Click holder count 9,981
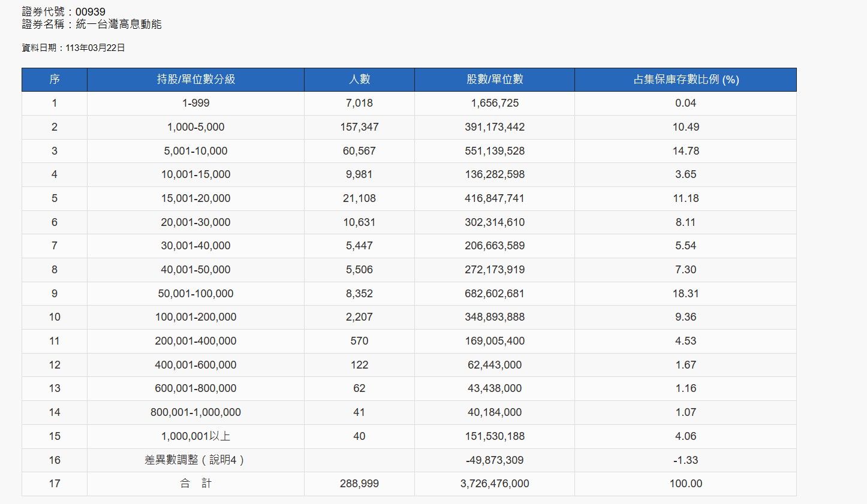 click(359, 174)
